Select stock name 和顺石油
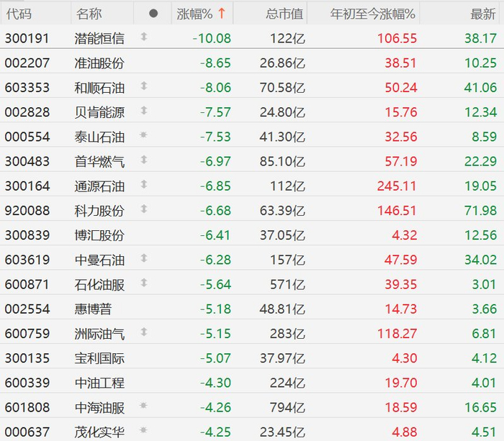The width and height of the screenshot is (504, 441). click(x=99, y=88)
